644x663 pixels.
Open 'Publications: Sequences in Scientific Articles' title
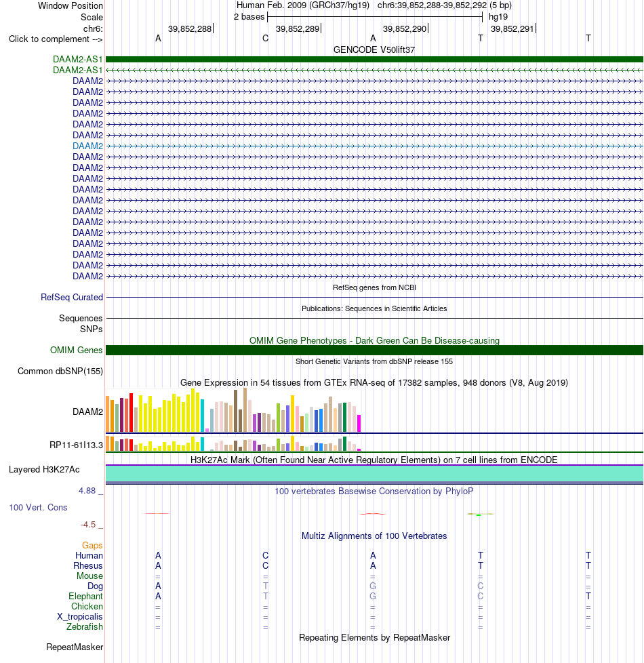tap(374, 308)
